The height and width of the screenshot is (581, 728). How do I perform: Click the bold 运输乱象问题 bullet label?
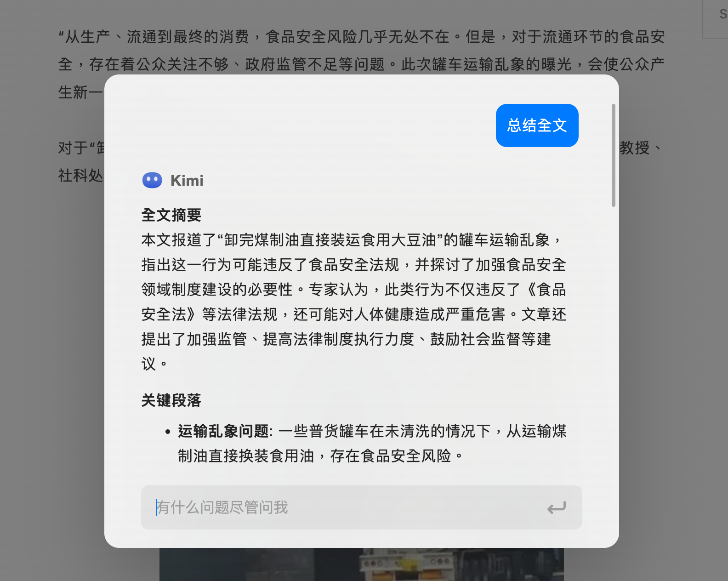(223, 431)
